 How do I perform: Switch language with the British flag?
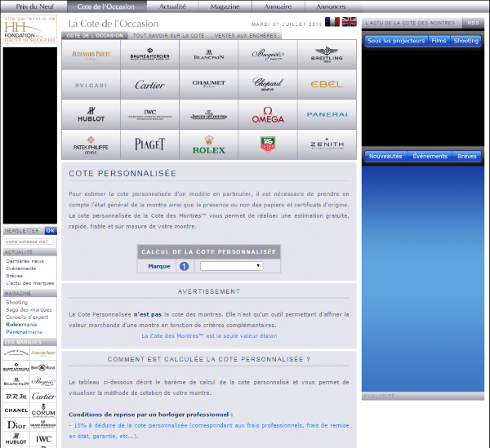(x=349, y=22)
